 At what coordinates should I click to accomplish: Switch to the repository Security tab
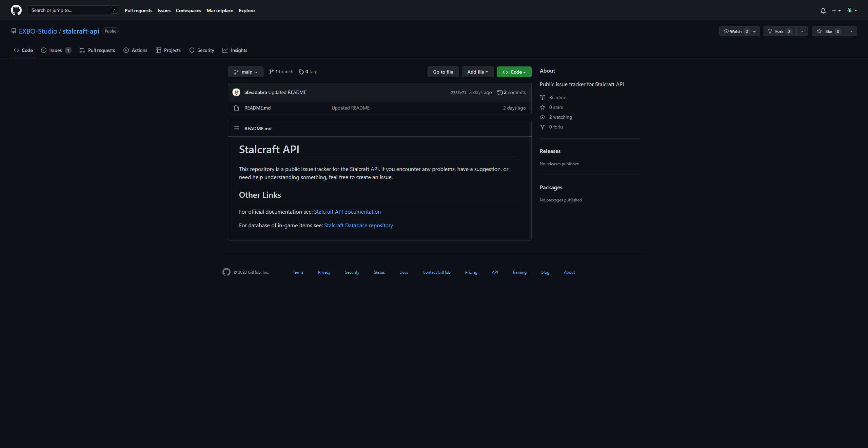(202, 50)
